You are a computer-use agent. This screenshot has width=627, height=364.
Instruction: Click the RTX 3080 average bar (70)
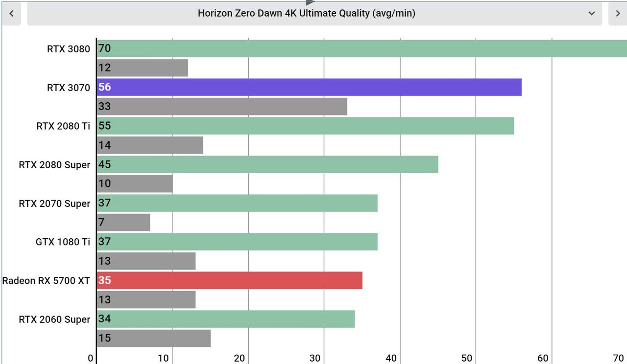click(x=362, y=48)
